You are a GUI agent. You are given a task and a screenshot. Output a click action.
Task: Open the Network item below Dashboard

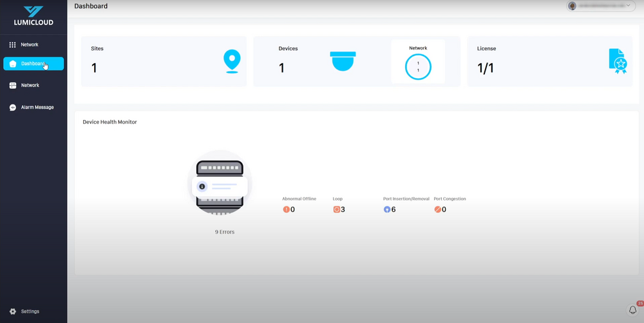pos(29,85)
